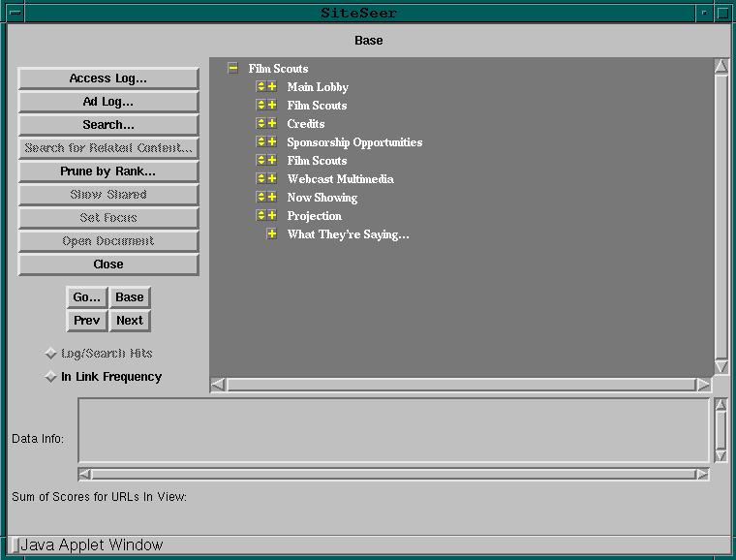
Task: Click the Search... button
Action: tap(108, 125)
